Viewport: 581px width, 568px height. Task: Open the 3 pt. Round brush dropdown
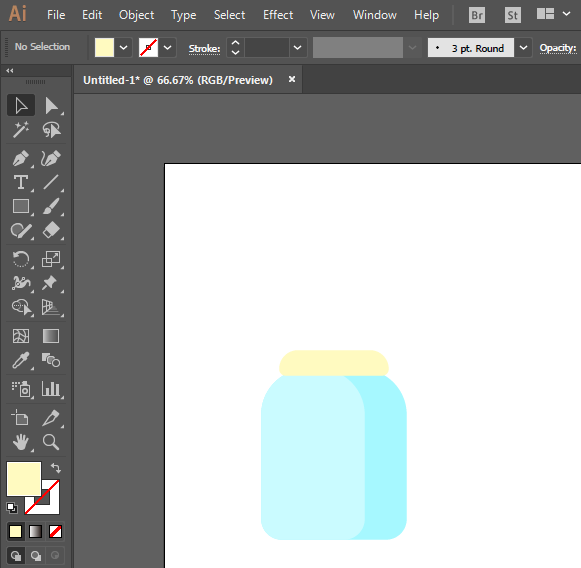(x=523, y=48)
